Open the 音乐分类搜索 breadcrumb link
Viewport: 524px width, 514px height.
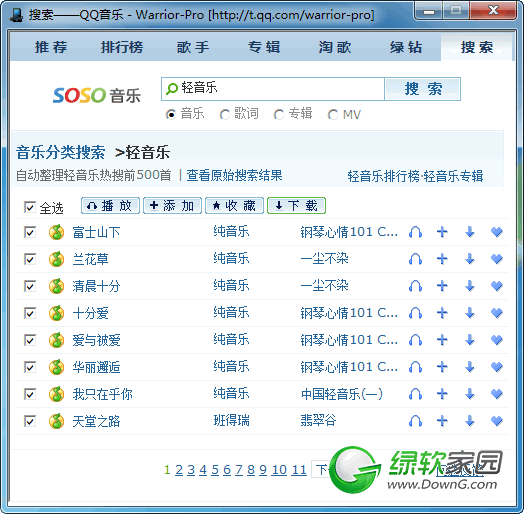click(60, 152)
